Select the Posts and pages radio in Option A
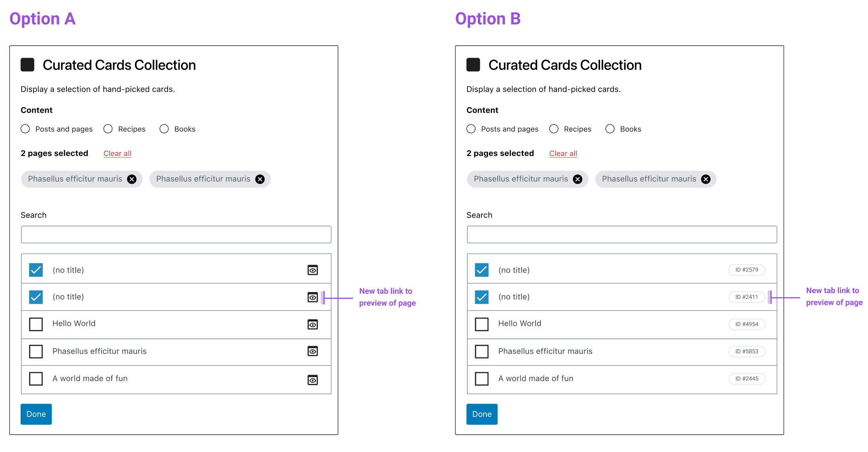868x452 pixels. 25,129
